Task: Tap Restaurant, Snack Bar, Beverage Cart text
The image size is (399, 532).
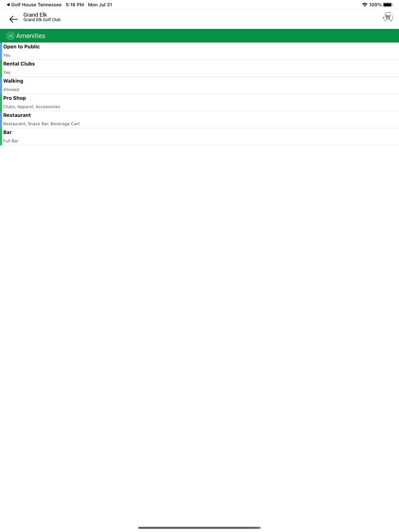Action: click(41, 124)
